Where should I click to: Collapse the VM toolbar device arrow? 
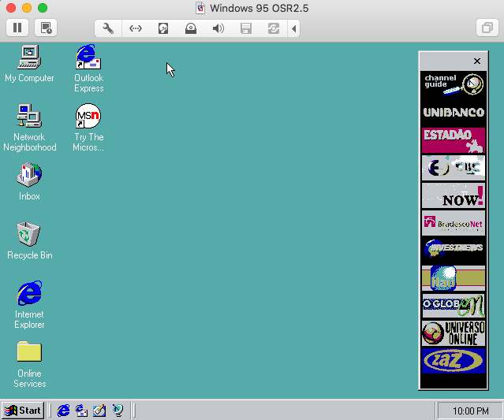click(294, 28)
